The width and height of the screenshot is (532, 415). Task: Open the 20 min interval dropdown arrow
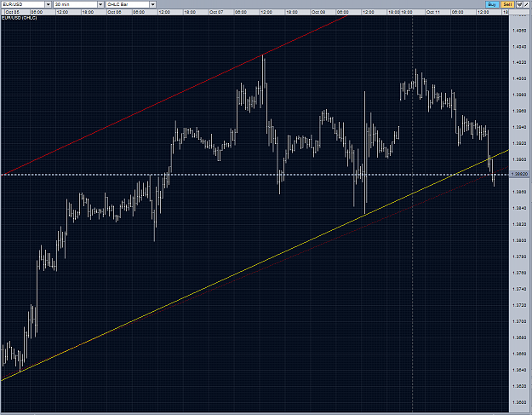pos(100,4)
